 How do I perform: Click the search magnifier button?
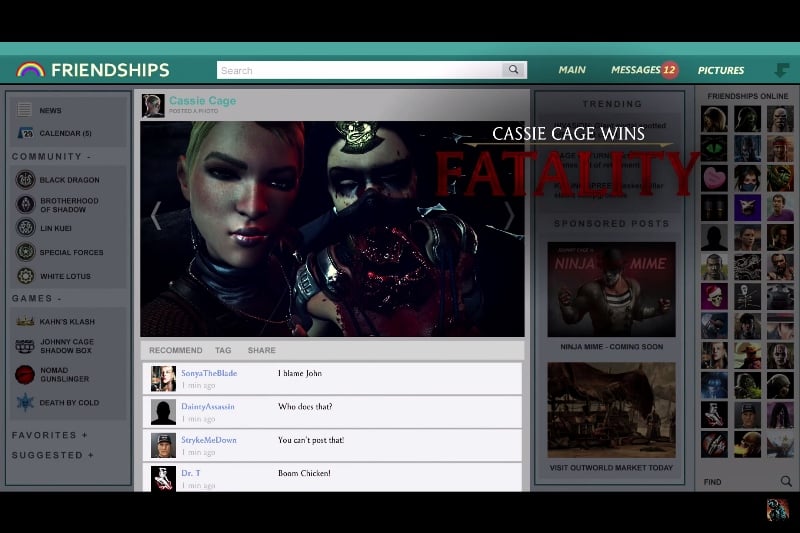(x=513, y=70)
